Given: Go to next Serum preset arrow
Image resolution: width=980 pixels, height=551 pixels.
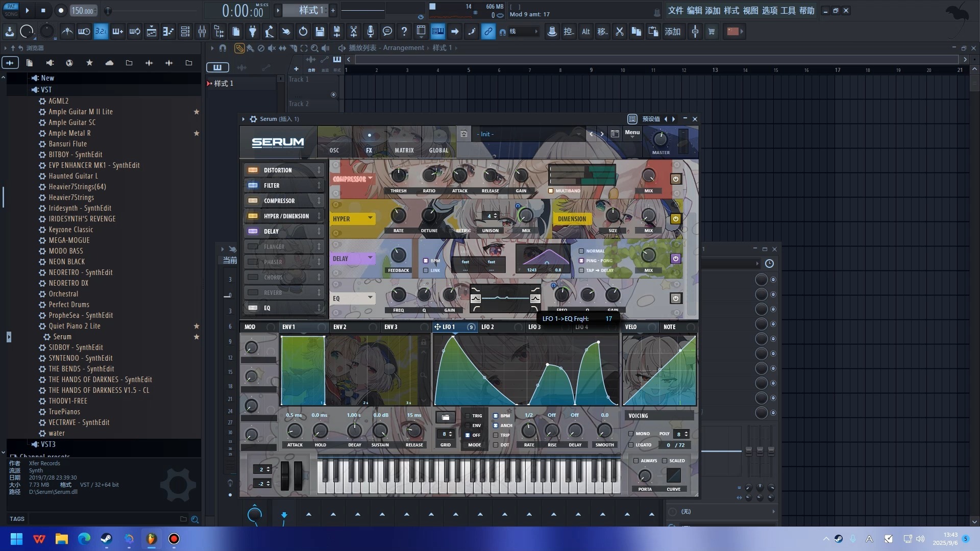Looking at the screenshot, I should coord(602,134).
